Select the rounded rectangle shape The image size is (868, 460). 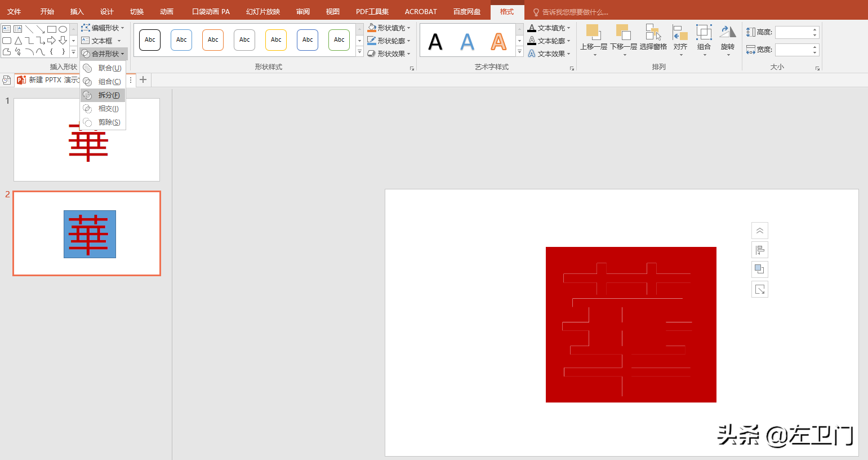click(7, 40)
